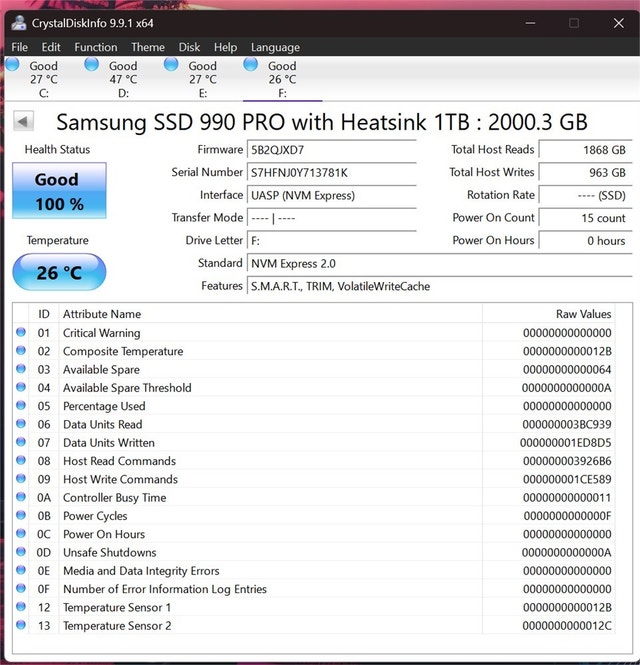Click the Transfer Mode field
The image size is (640, 665).
pyautogui.click(x=332, y=218)
